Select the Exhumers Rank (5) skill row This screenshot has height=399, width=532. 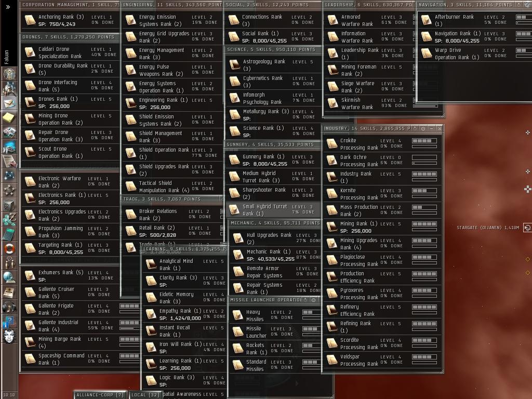(70, 276)
